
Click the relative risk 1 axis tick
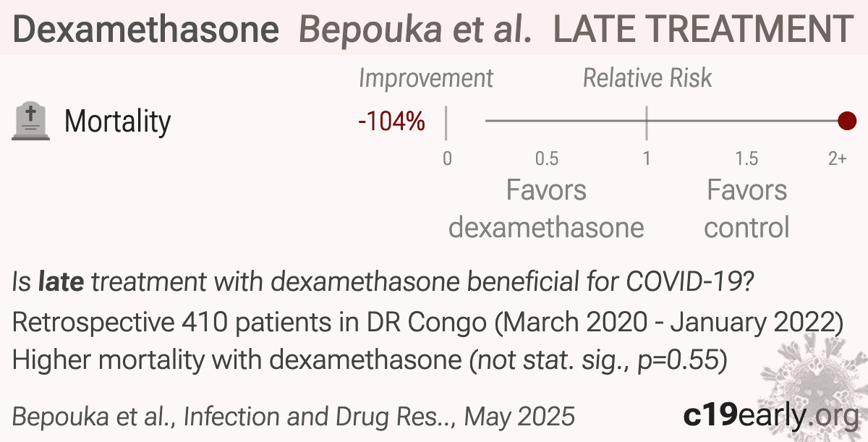coord(647,158)
